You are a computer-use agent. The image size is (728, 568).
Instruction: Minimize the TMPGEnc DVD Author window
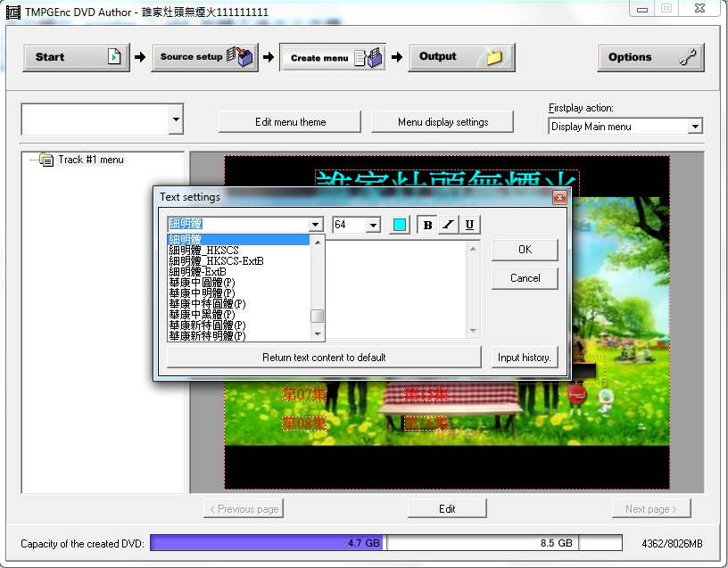[642, 8]
